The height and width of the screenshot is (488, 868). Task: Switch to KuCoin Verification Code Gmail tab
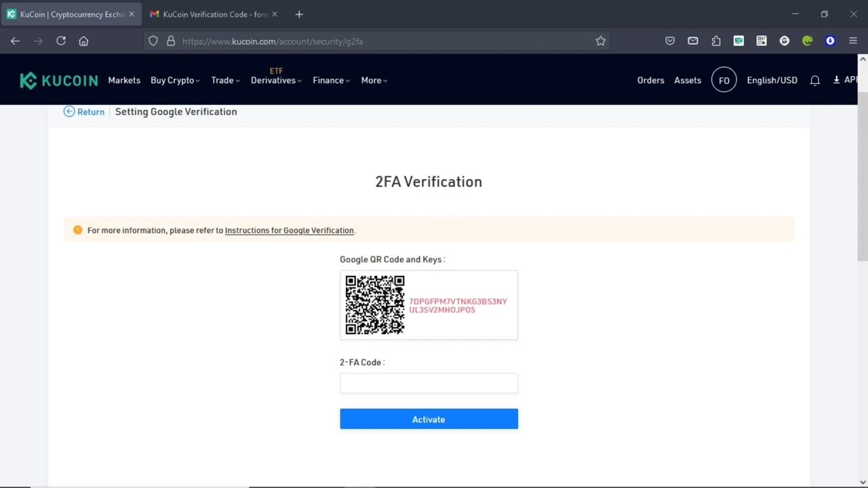pyautogui.click(x=214, y=14)
